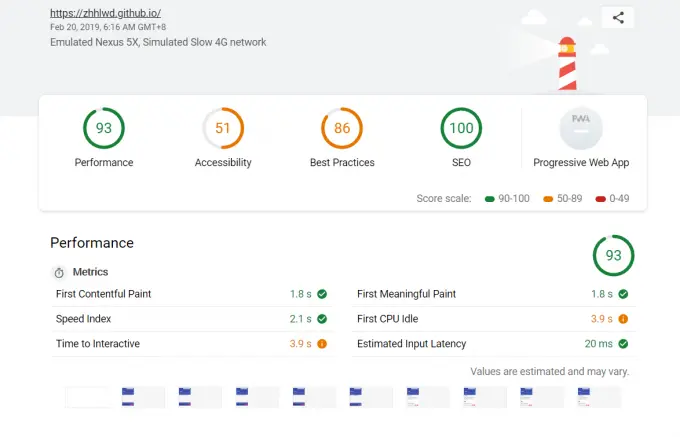Click the lighthouse logo illustration
Screen dimensions: 680x437
point(567,63)
